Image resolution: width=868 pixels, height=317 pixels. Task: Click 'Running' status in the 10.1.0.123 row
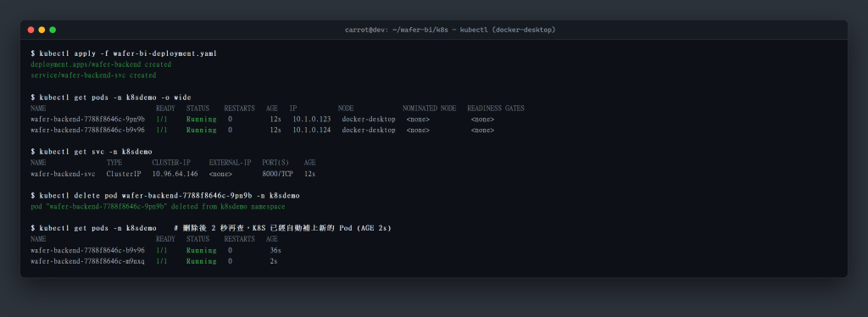202,120
